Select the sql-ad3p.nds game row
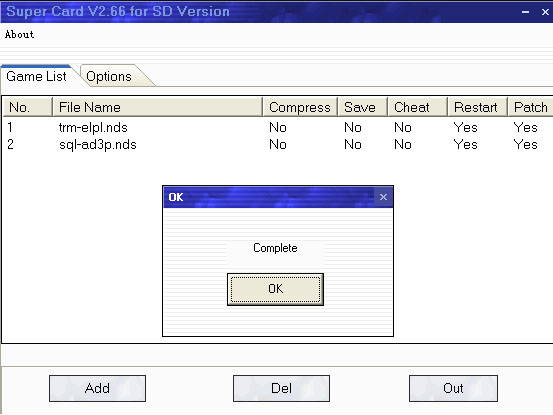 [278, 144]
